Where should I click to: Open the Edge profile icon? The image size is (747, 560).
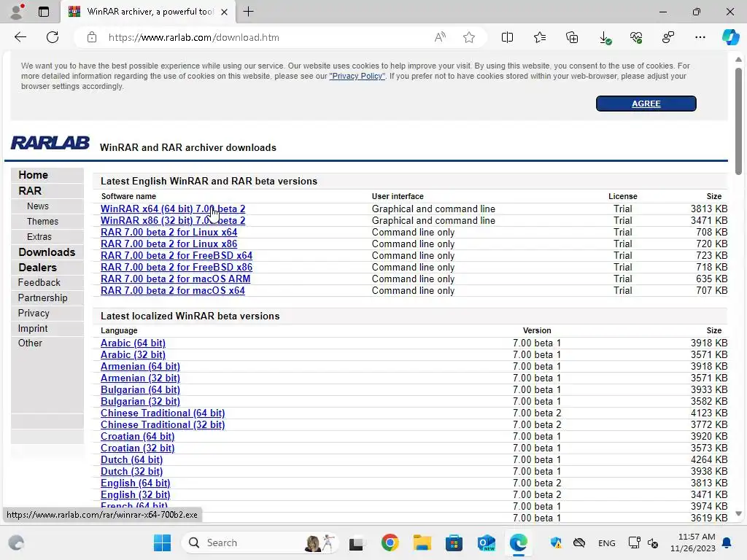click(x=18, y=12)
